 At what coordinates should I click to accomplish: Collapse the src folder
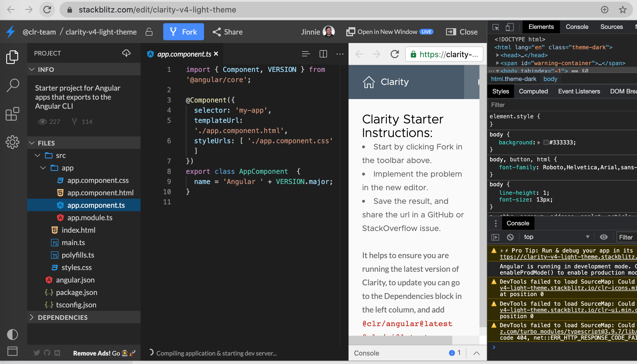tap(37, 155)
